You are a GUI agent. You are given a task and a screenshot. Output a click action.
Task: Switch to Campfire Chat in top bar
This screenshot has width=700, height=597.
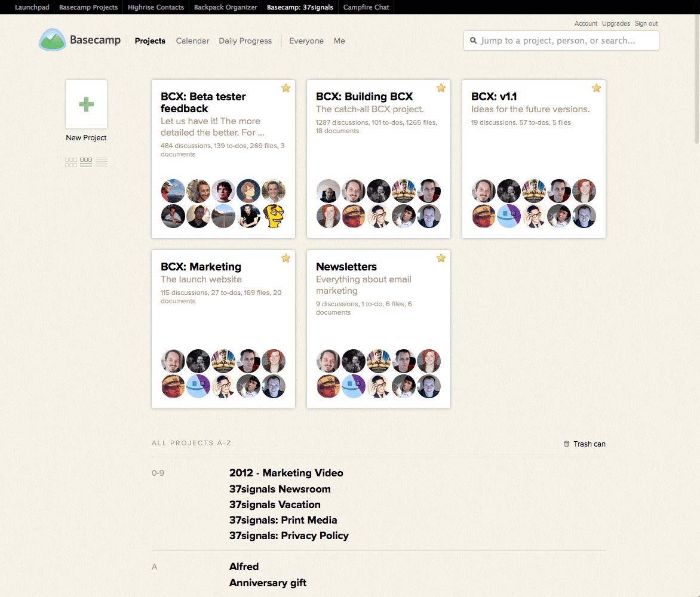pyautogui.click(x=366, y=7)
